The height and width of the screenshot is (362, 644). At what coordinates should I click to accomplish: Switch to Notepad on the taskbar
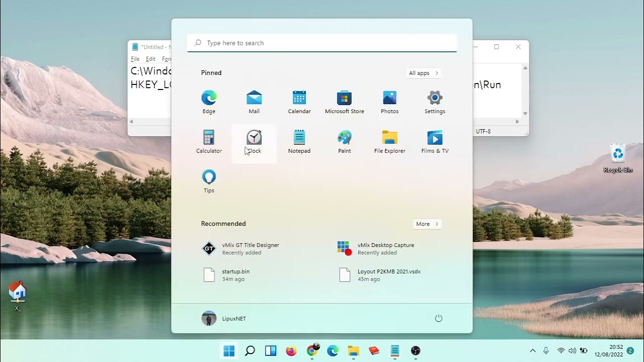pyautogui.click(x=395, y=351)
